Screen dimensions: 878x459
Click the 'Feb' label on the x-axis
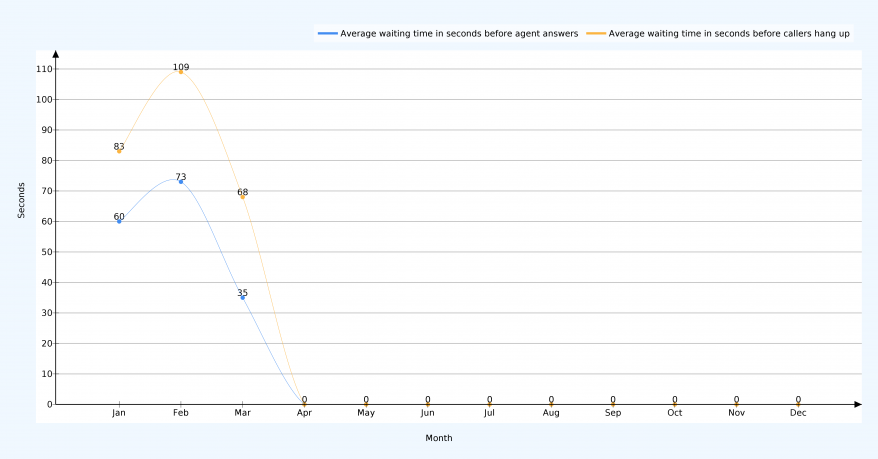[181, 413]
